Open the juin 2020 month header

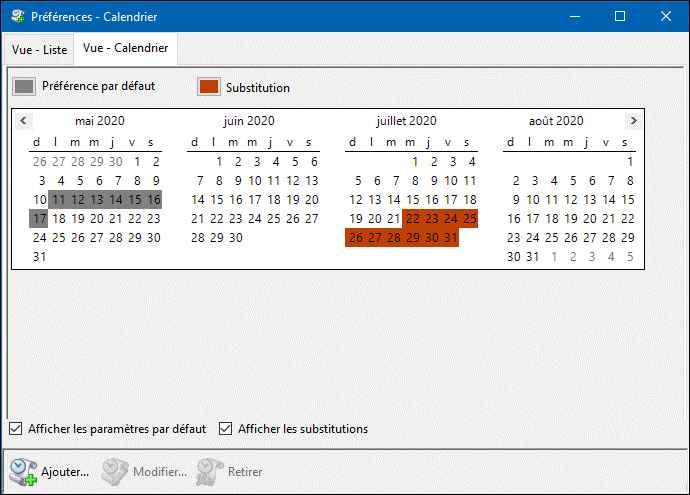(x=249, y=121)
